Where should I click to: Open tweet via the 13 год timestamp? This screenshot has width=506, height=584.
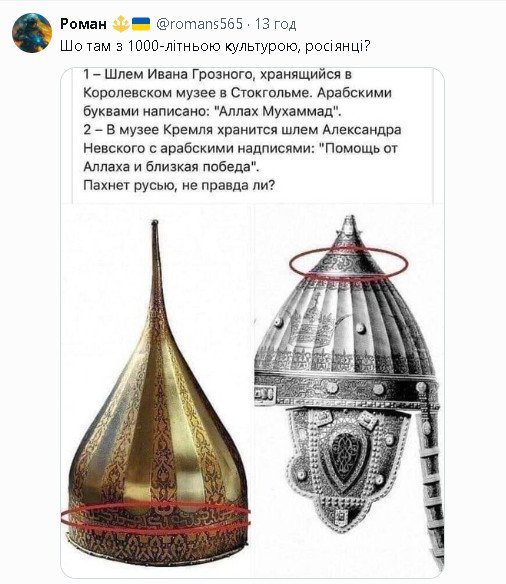[276, 24]
